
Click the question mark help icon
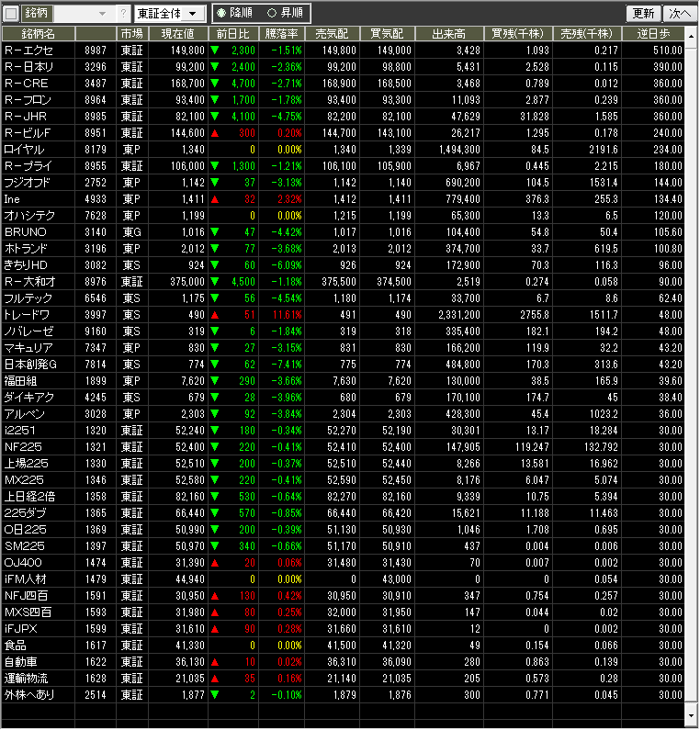(124, 14)
